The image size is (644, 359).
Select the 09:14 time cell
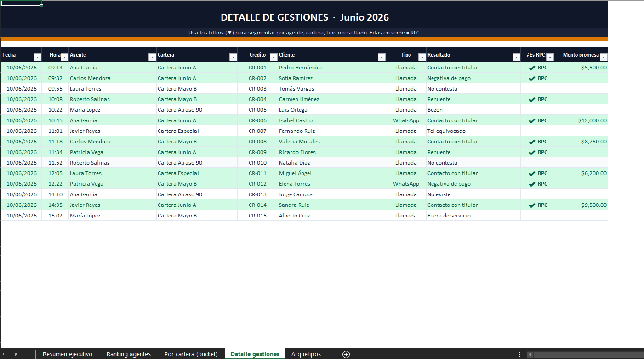tap(55, 68)
